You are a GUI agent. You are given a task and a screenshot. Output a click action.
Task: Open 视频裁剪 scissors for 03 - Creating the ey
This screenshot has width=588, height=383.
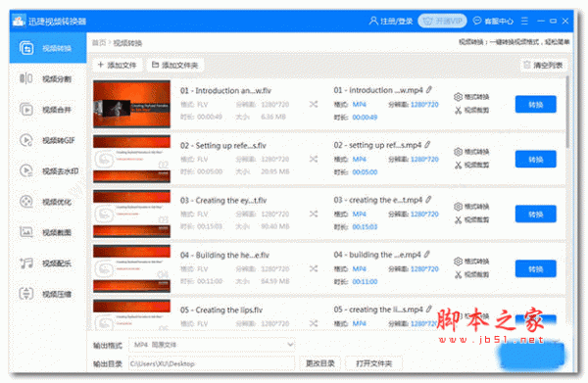coord(471,220)
